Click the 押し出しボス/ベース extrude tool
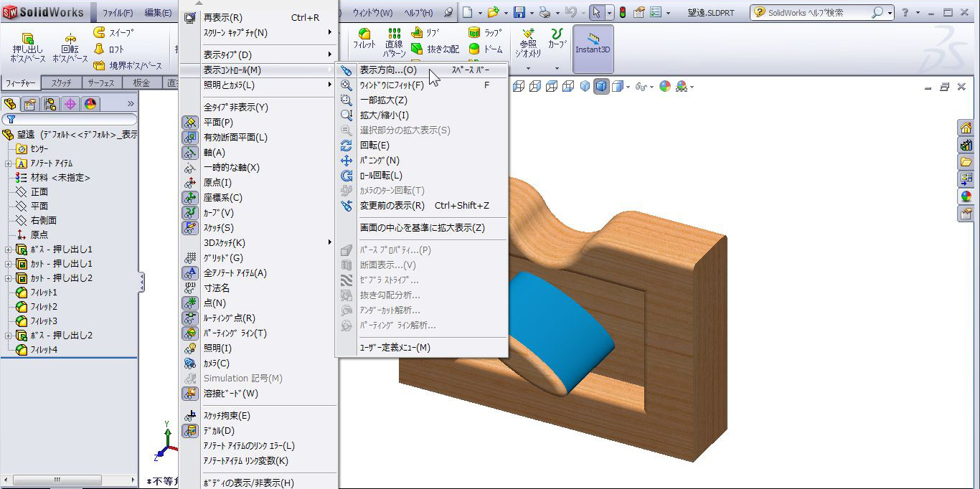Image resolution: width=980 pixels, height=489 pixels. click(x=28, y=48)
